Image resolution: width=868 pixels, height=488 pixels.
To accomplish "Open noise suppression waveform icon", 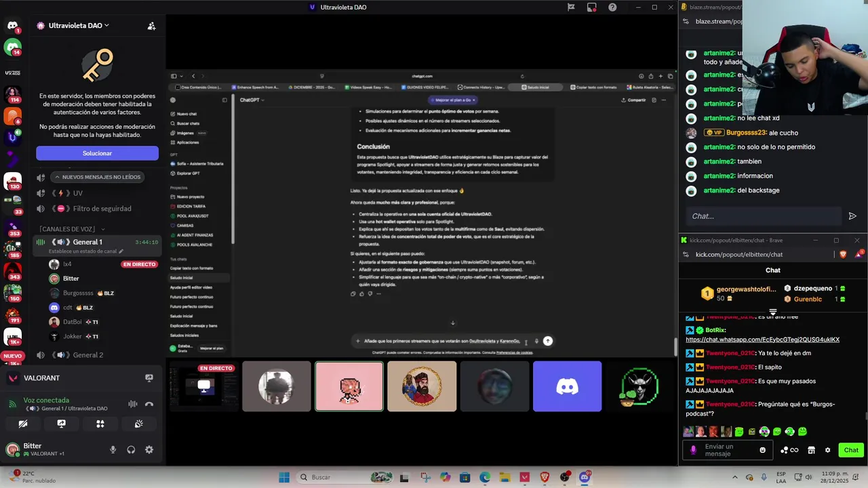I will (133, 404).
